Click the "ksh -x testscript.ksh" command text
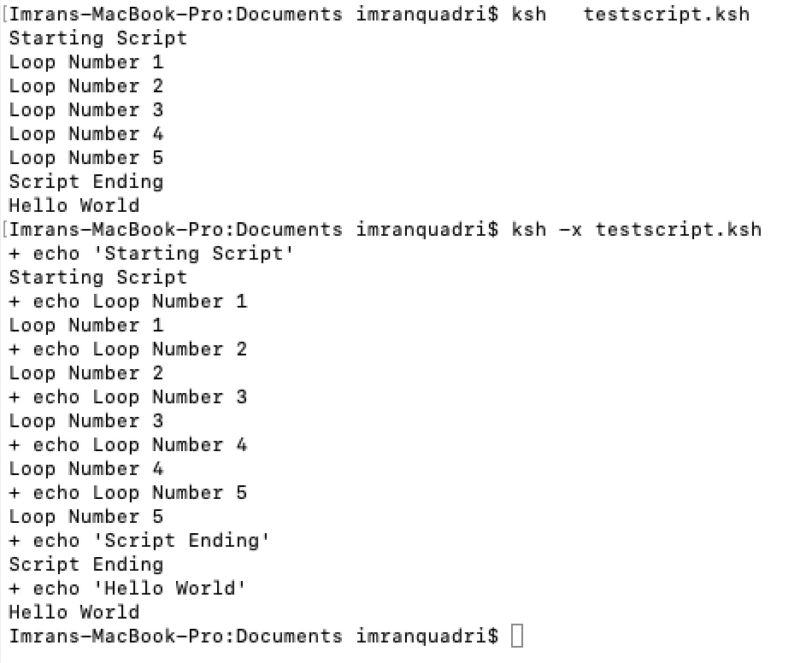The image size is (812, 663). tap(636, 230)
